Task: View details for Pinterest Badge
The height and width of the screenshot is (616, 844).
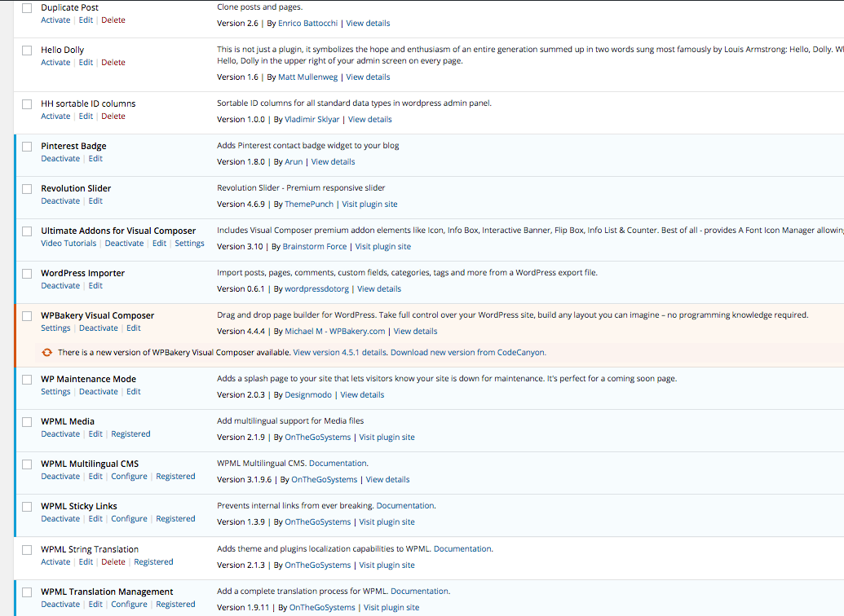Action: [334, 162]
